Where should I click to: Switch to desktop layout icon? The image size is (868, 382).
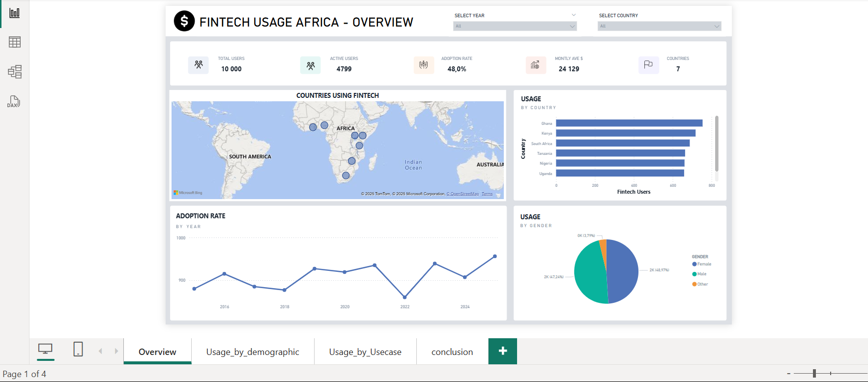45,350
